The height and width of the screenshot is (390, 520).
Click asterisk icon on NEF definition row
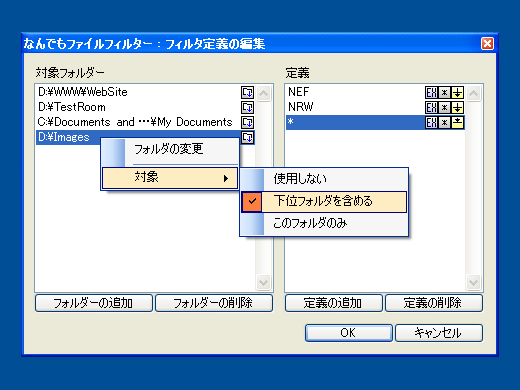[x=444, y=92]
